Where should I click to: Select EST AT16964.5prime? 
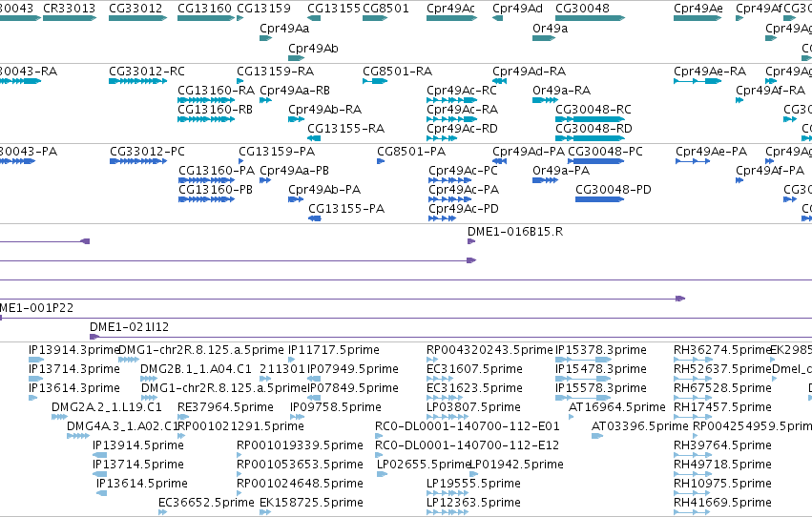pos(572,417)
